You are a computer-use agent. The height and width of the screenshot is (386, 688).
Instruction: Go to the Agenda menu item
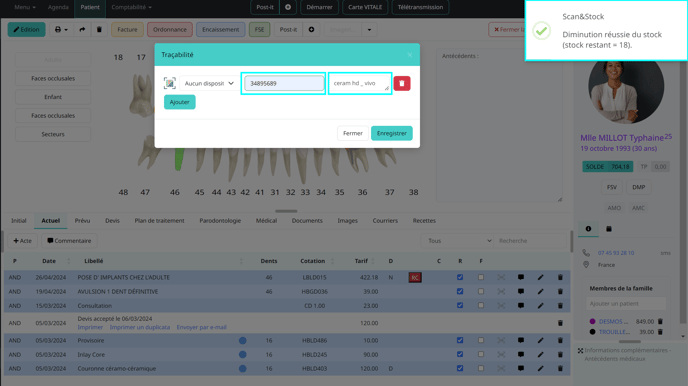point(58,7)
